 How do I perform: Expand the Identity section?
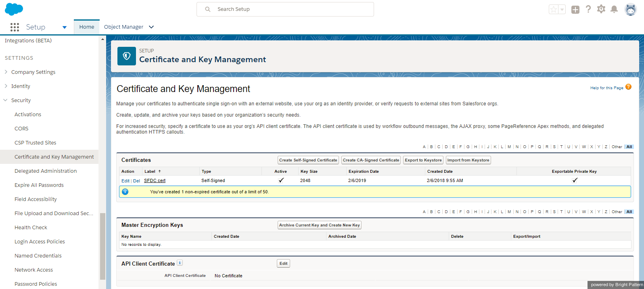click(6, 86)
